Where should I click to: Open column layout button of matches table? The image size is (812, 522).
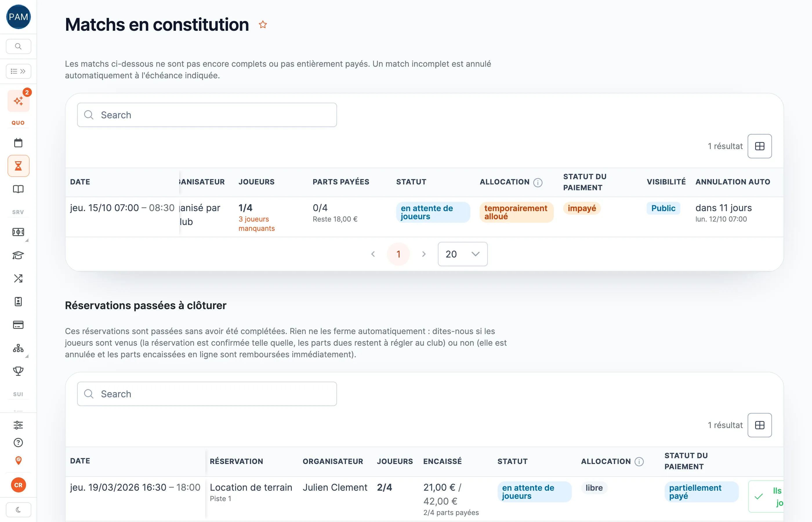[760, 146]
